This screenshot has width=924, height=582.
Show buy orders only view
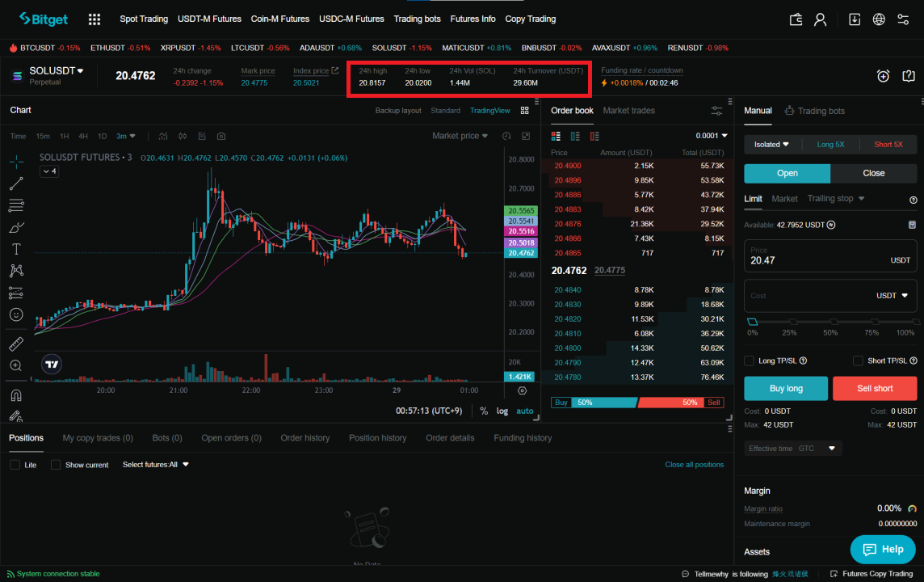point(575,137)
